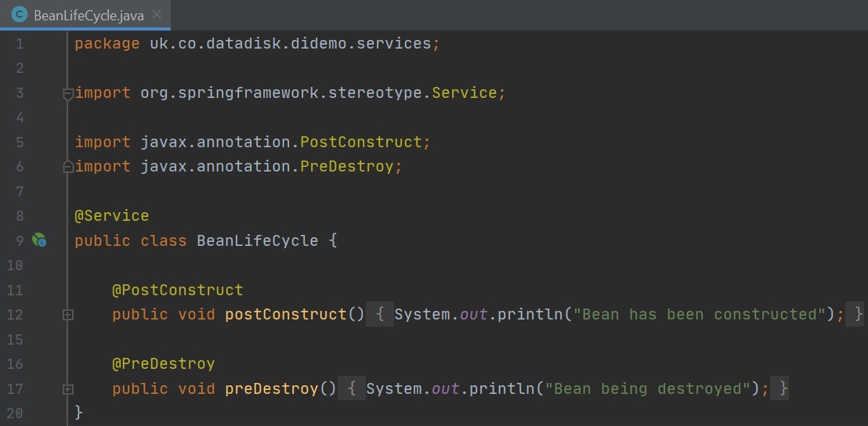Place cursor on postConstruct method name
Viewport: 868px width, 426px height.
point(285,315)
